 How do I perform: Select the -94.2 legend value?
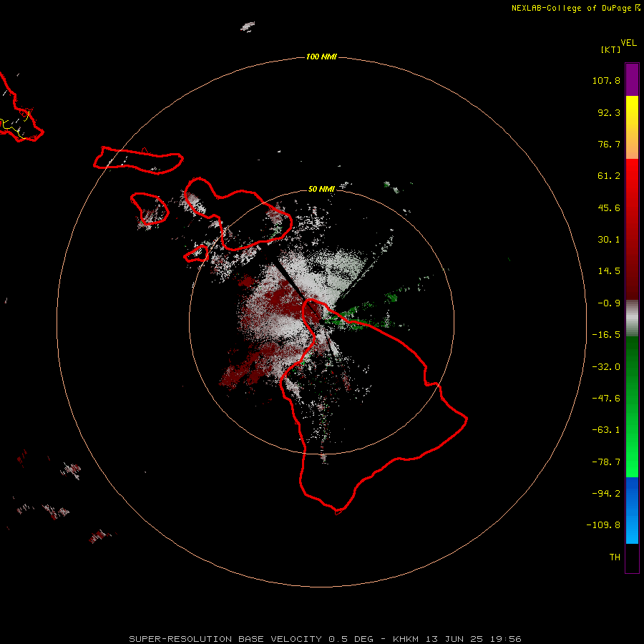point(606,493)
